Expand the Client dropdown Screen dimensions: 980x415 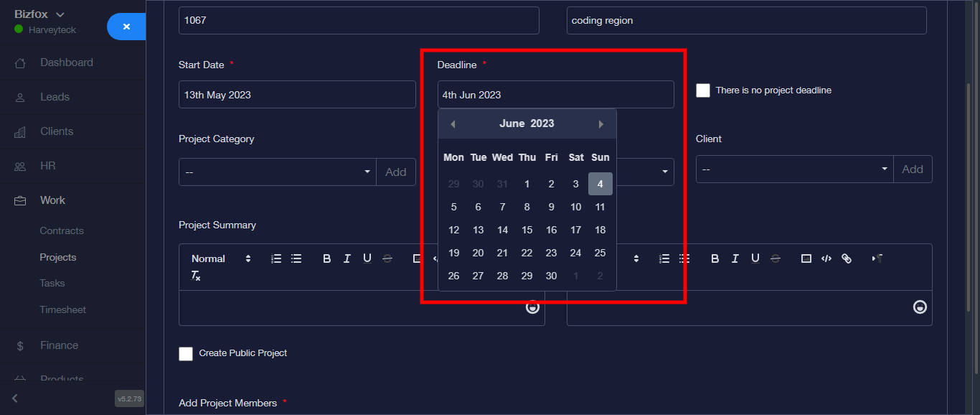click(x=794, y=169)
